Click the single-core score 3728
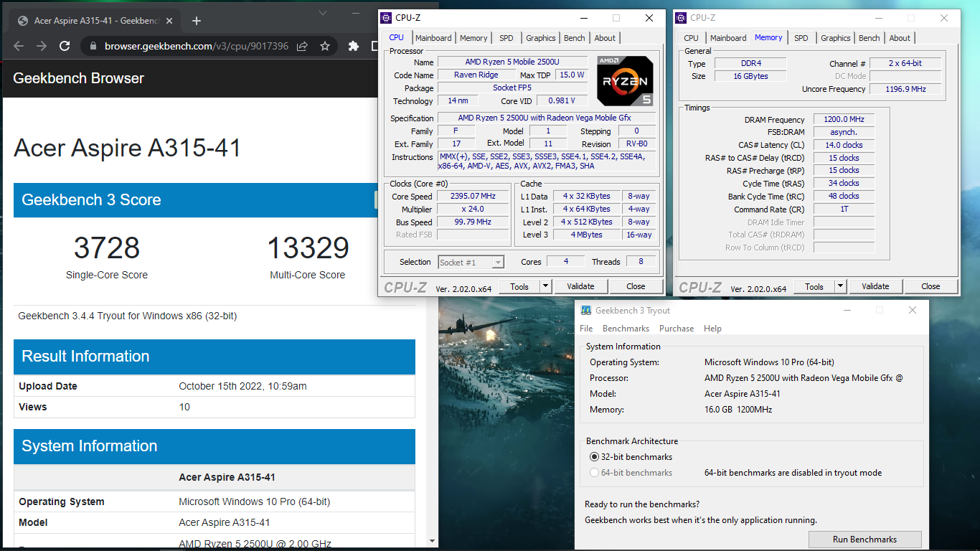Screen dimensions: 980x551 click(107, 248)
